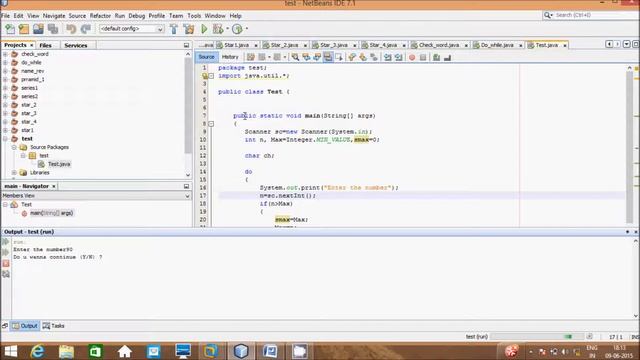The width and height of the screenshot is (640, 360).
Task: Open Internet Explorer from the taskbar
Action: tap(38, 351)
